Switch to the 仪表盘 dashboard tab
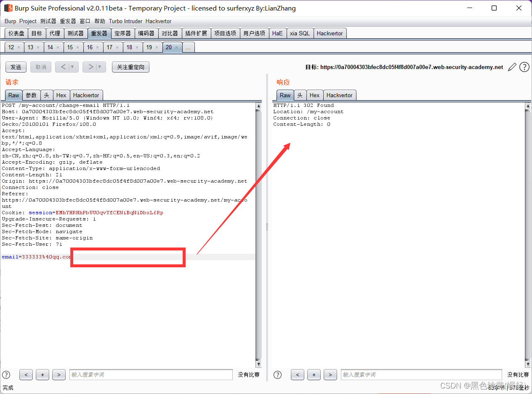This screenshot has width=532, height=394. click(x=16, y=33)
